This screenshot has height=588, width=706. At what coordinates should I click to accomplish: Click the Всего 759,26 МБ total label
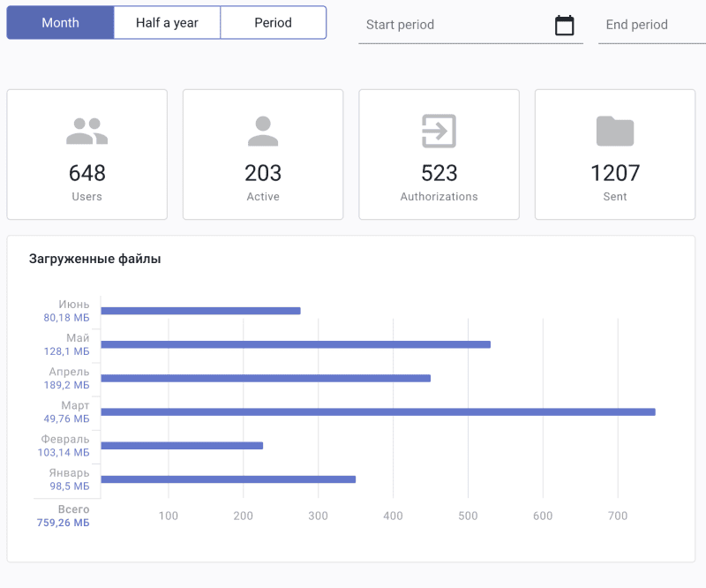[x=64, y=516]
